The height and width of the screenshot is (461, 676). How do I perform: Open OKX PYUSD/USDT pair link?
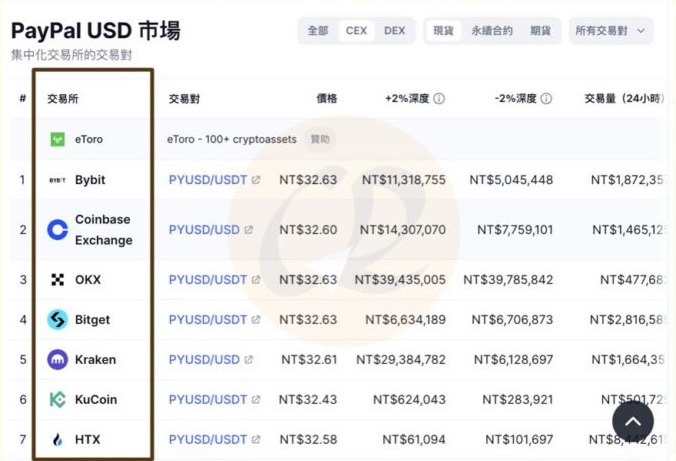[x=208, y=280]
